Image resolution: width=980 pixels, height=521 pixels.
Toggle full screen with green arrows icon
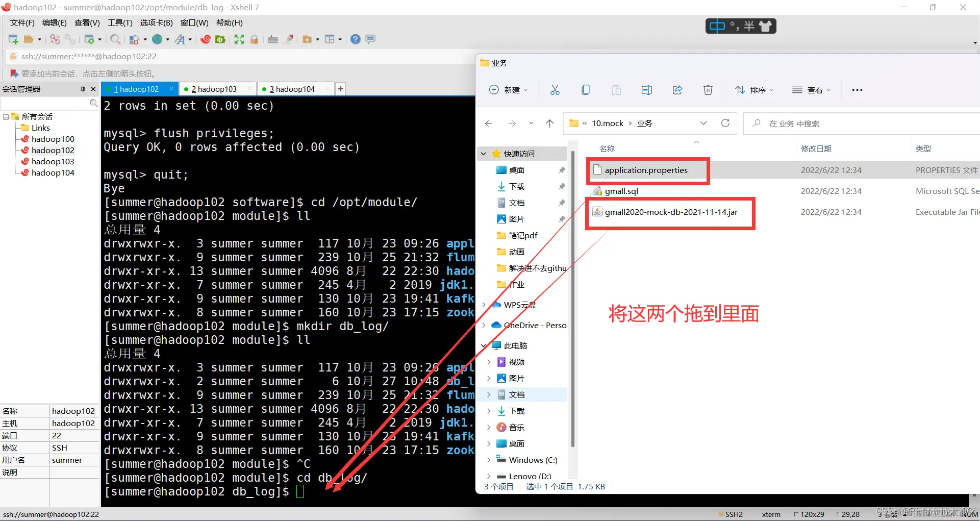pyautogui.click(x=239, y=39)
